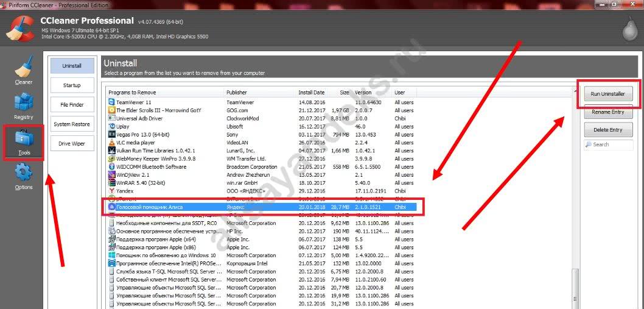The height and width of the screenshot is (309, 644).
Task: Select the Tools toolbox icon
Action: 24,138
